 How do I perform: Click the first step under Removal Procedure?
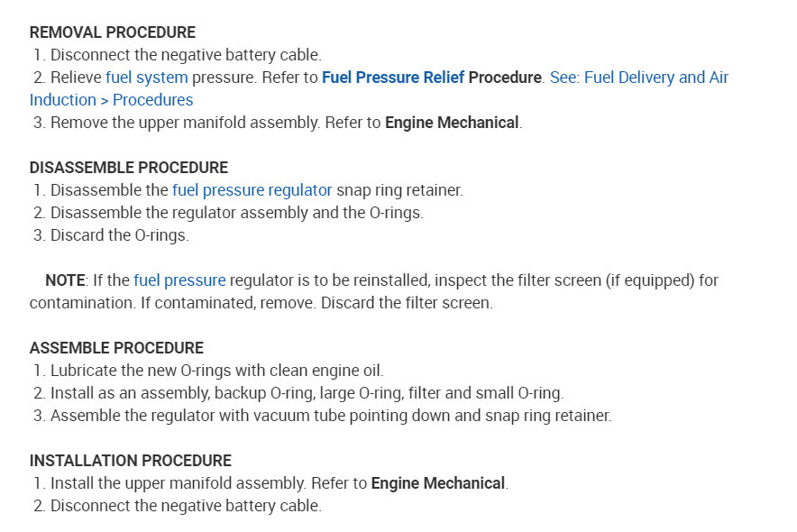[185, 55]
